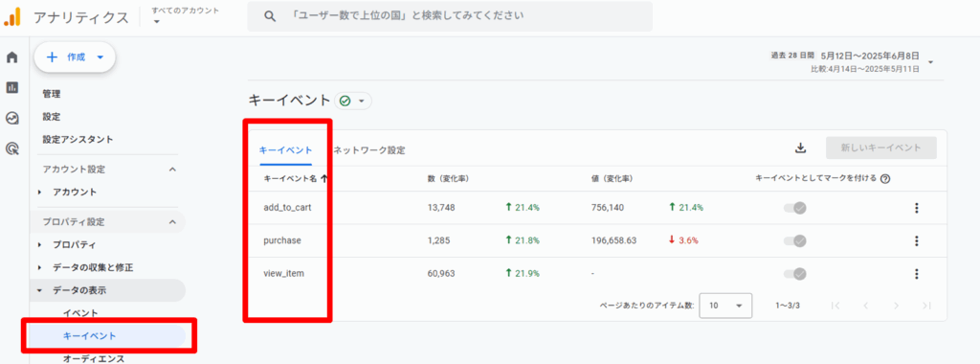980x364 pixels.
Task: Toggle key event mark for view_item
Action: pos(795,273)
